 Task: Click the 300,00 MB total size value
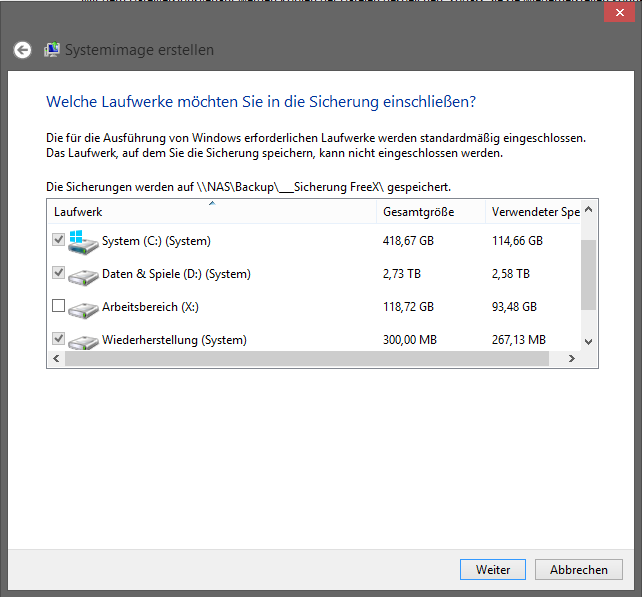click(410, 340)
